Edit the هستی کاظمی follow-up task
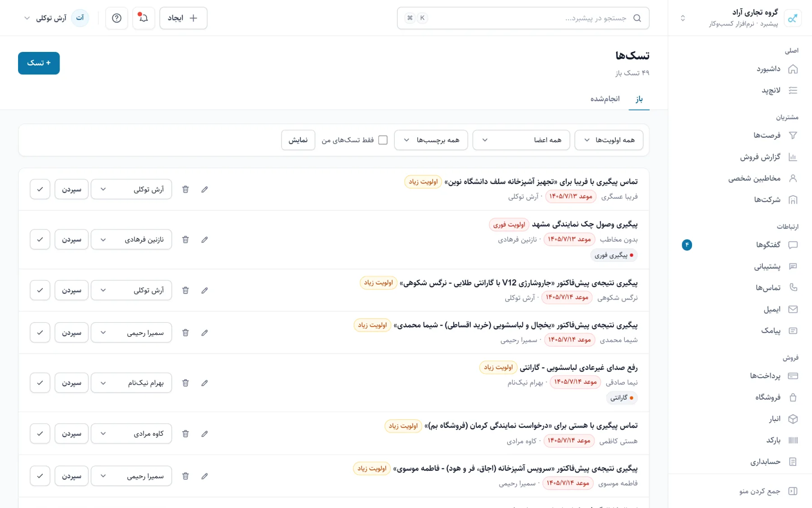The height and width of the screenshot is (508, 812). [204, 433]
